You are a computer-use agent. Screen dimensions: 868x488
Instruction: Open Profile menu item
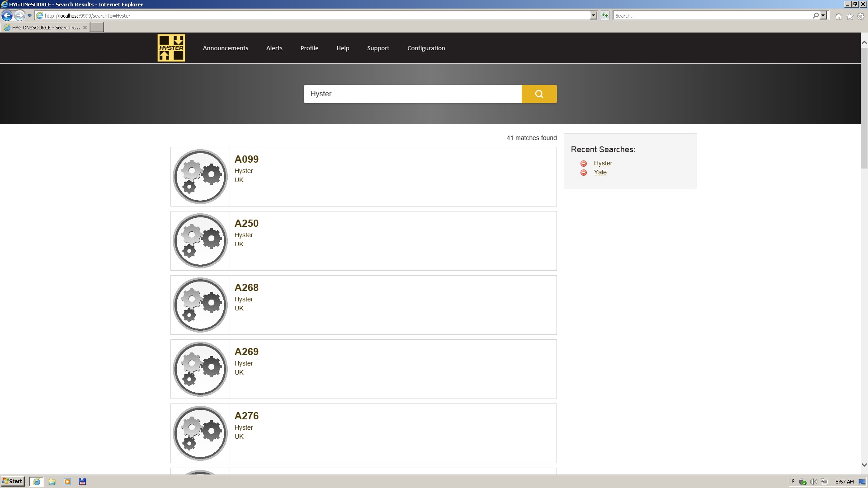click(309, 48)
